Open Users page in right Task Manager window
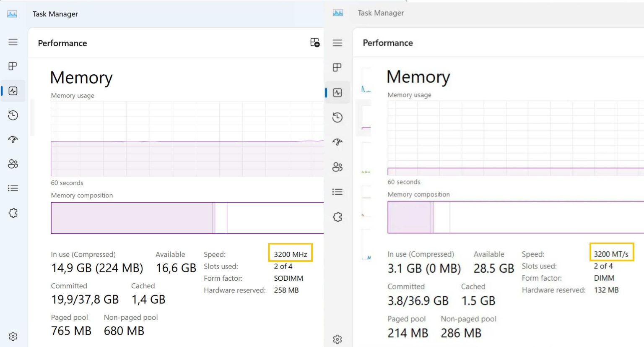This screenshot has height=347, width=644. tap(338, 167)
